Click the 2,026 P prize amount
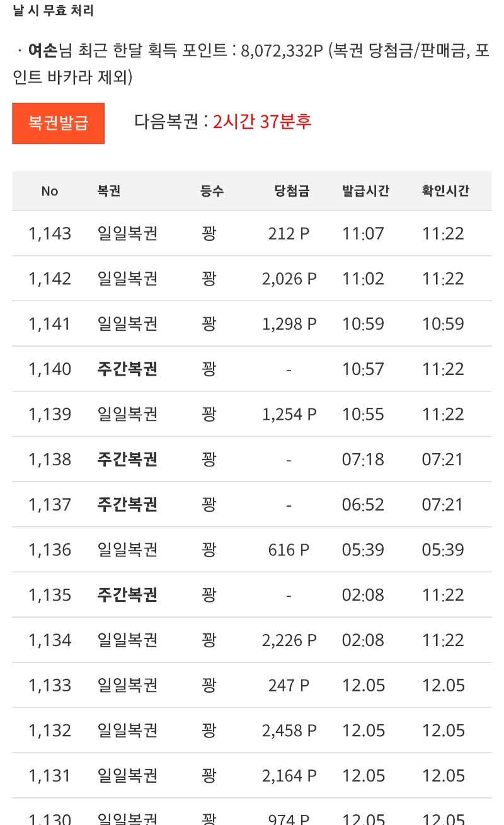Image resolution: width=504 pixels, height=825 pixels. (x=289, y=279)
